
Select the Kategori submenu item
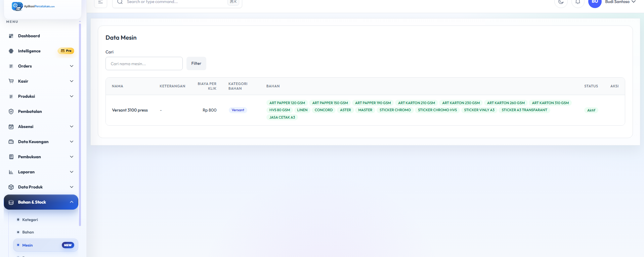[x=45, y=220]
